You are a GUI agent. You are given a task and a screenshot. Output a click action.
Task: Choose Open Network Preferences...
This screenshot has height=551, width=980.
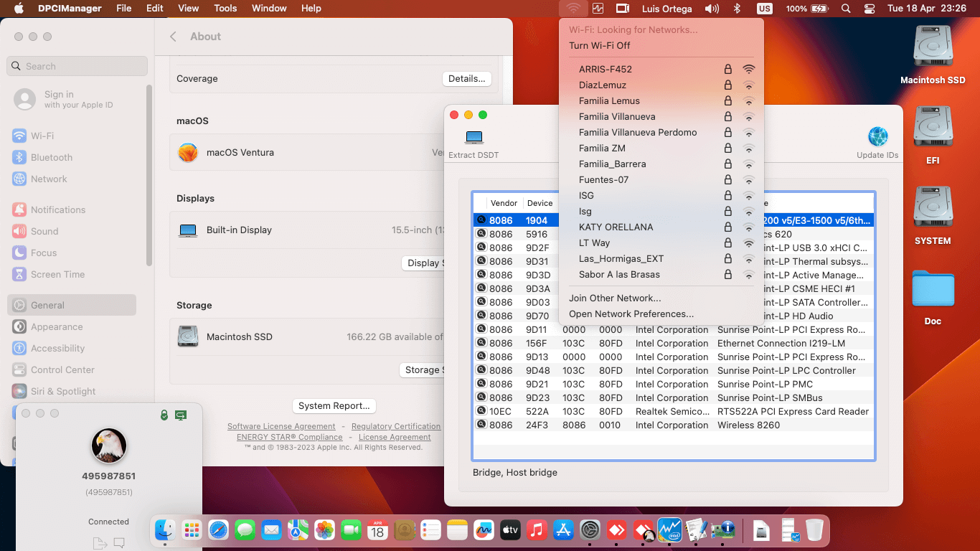click(661, 314)
